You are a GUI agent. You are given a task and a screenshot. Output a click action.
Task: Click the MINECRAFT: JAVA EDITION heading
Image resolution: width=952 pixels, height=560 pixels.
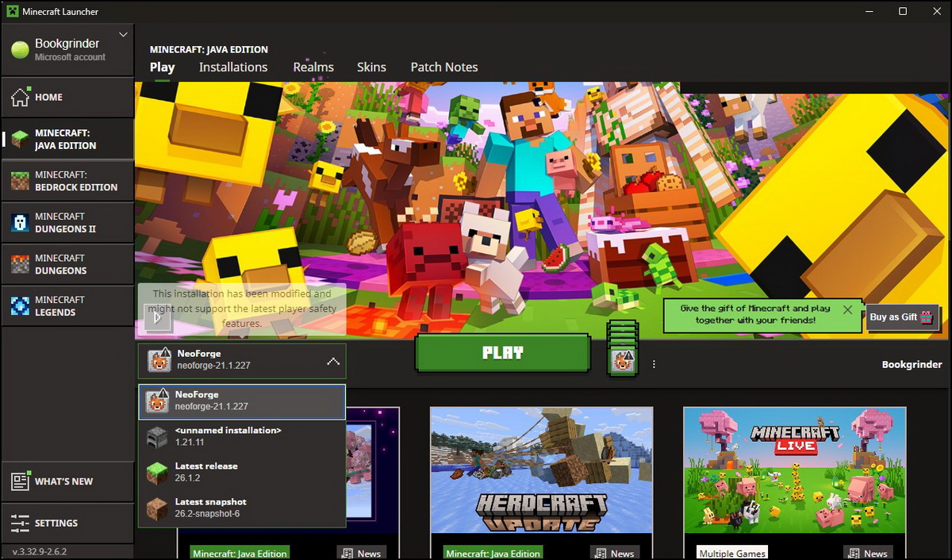pyautogui.click(x=209, y=49)
